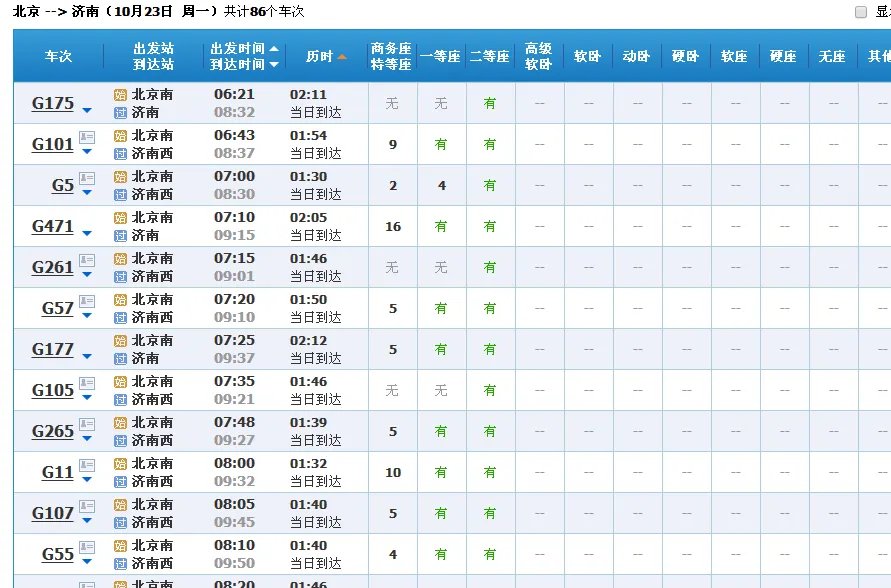Click the 二等座 column header

pyautogui.click(x=489, y=57)
